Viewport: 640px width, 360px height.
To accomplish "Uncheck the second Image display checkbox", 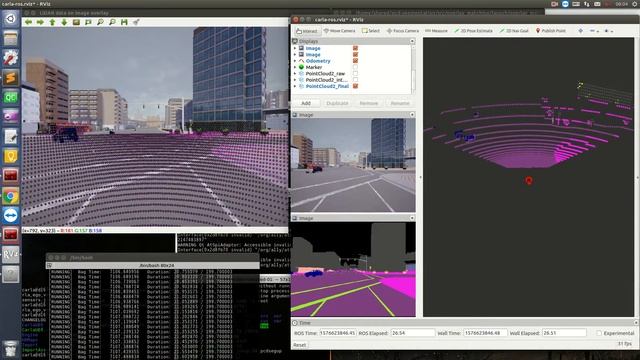I will pyautogui.click(x=355, y=54).
